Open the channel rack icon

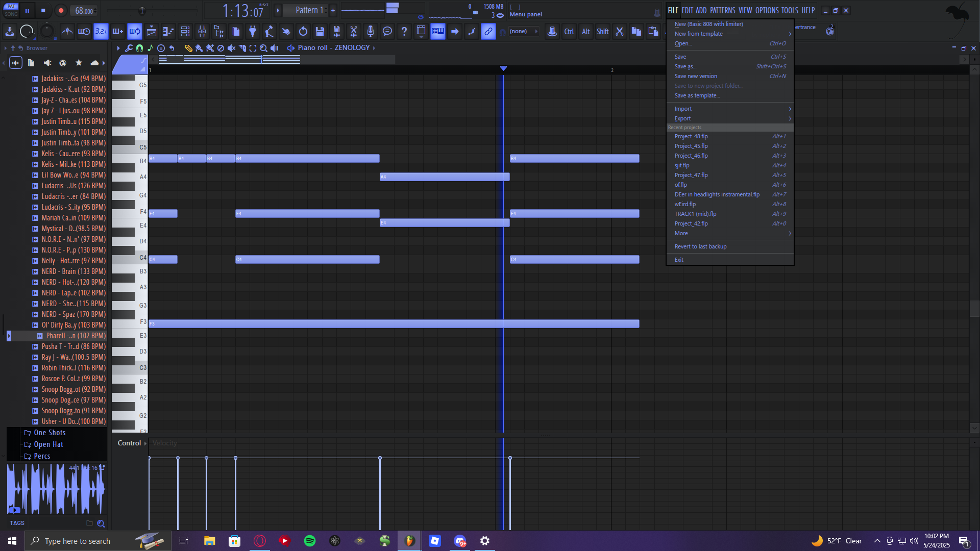click(x=185, y=32)
